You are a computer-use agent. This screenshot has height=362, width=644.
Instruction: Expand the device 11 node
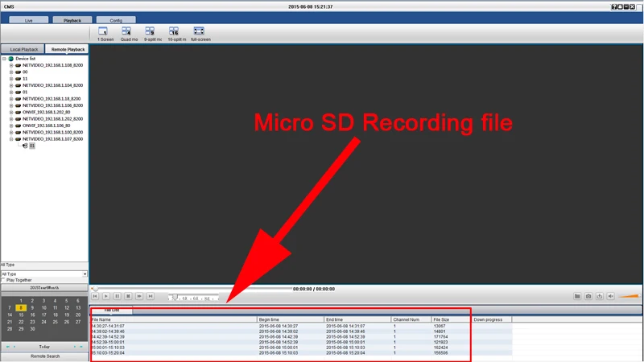[11, 79]
